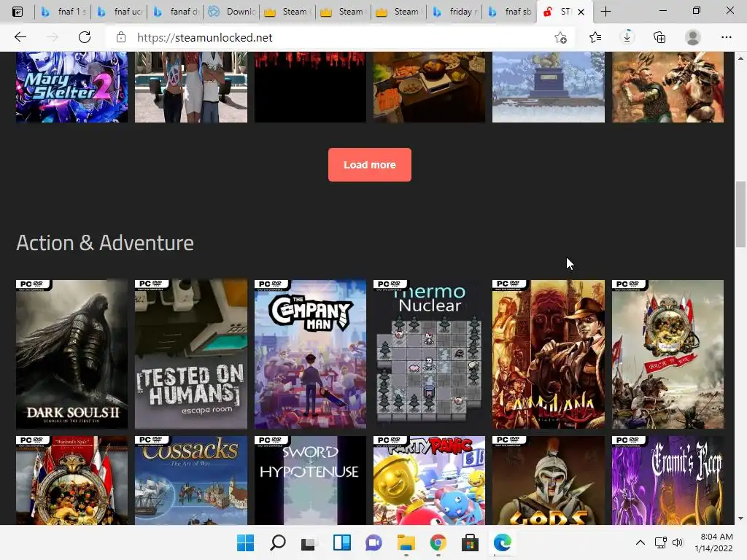Viewport: 747px width, 560px height.
Task: Open the Chat taskbar icon
Action: click(373, 542)
